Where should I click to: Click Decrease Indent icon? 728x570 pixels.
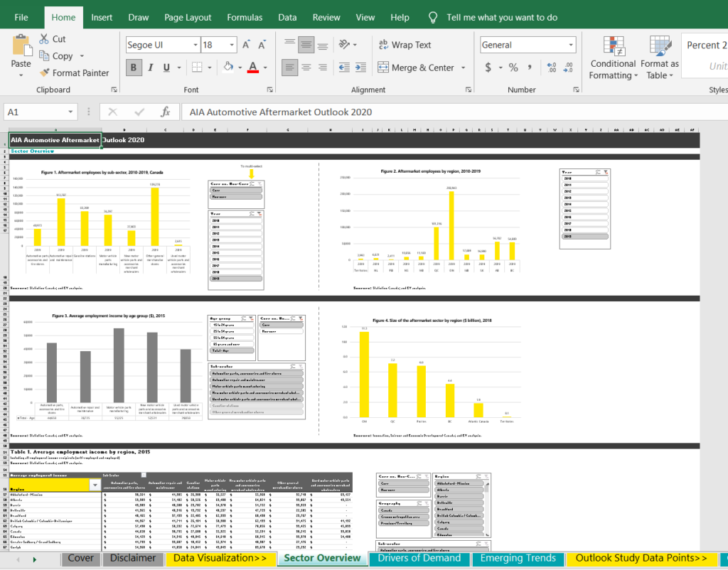[344, 68]
